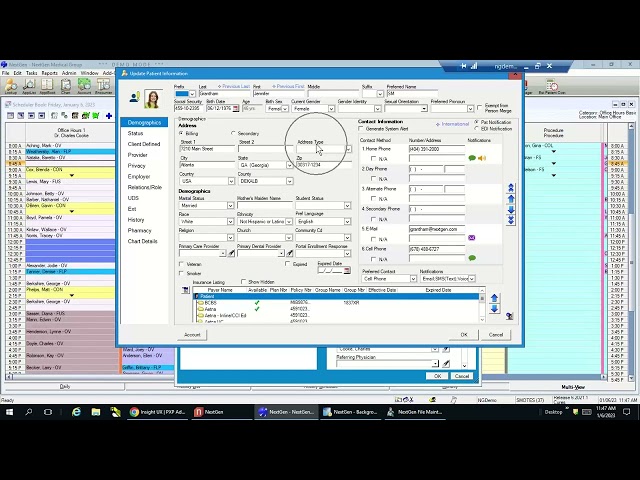
Task: Check N/A under Home Phone
Action: point(373,158)
